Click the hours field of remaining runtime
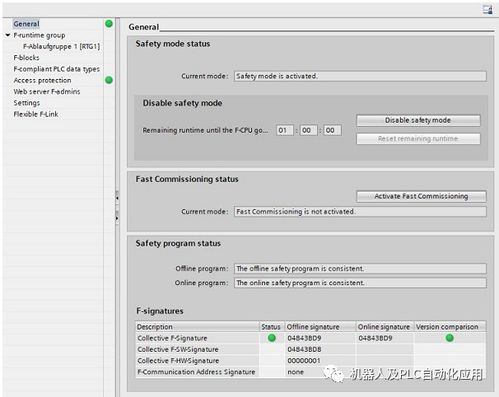Image resolution: width=499 pixels, height=397 pixels. click(285, 130)
